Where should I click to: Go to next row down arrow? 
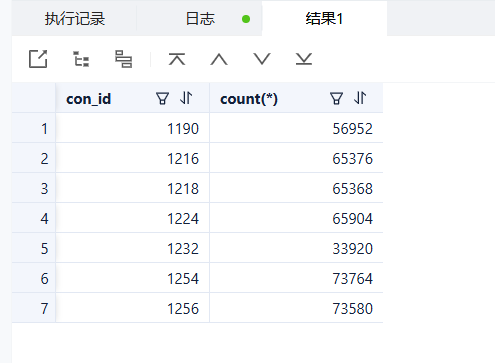262,59
